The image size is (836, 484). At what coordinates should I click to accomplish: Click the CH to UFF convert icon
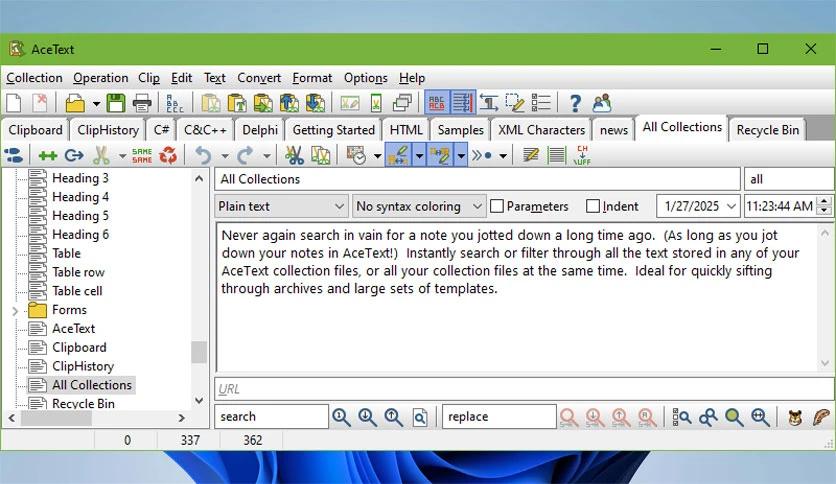pyautogui.click(x=582, y=155)
